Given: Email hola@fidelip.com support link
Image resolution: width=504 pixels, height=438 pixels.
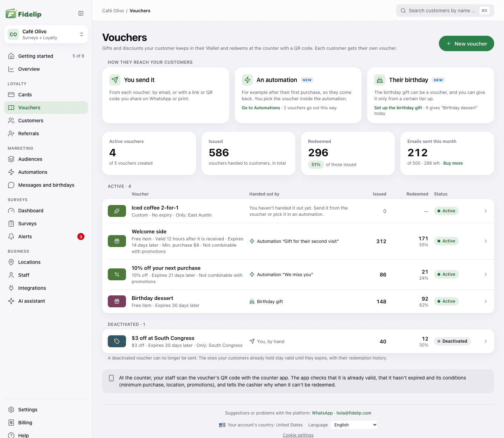Looking at the screenshot, I should pos(354,413).
